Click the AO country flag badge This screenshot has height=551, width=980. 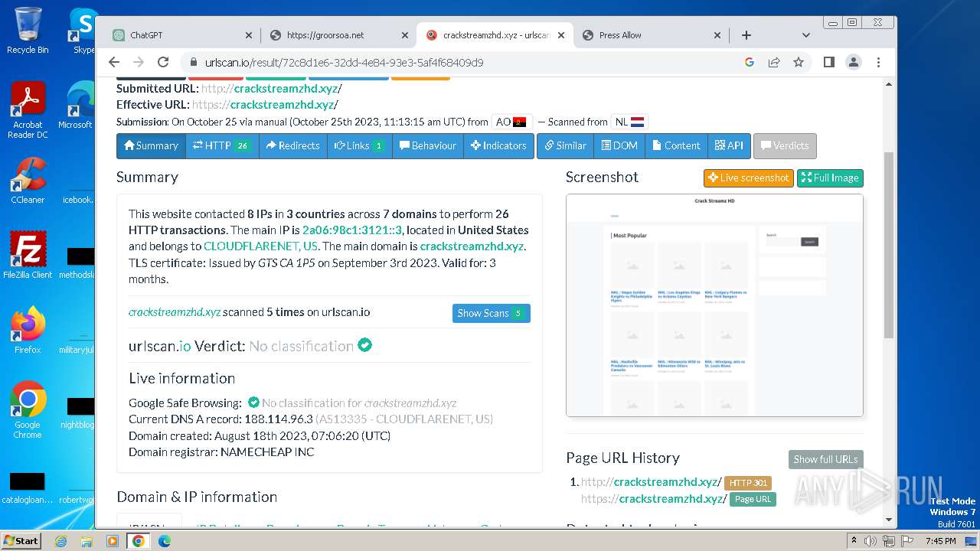tap(511, 122)
